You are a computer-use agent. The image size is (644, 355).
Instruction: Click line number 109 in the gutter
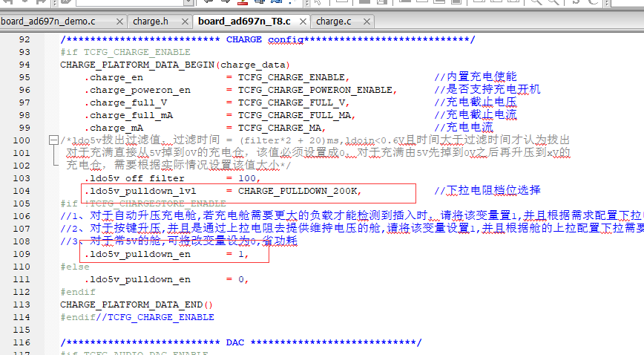pos(22,254)
